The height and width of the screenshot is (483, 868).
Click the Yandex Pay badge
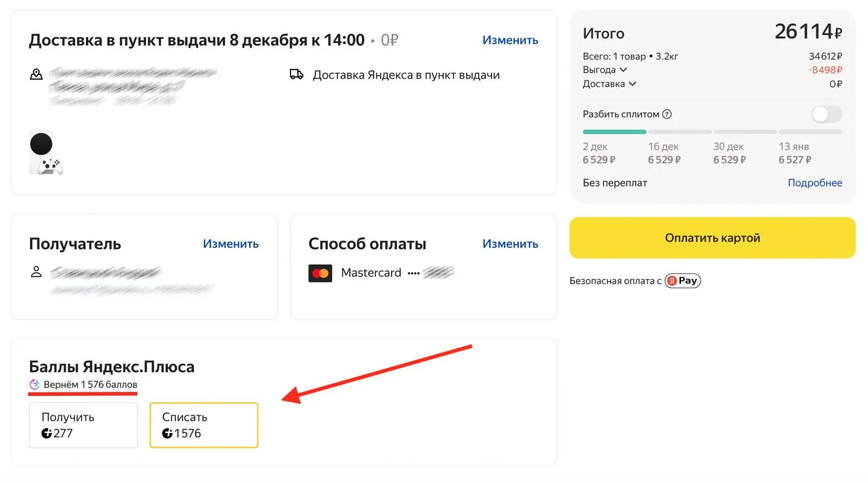pos(683,281)
